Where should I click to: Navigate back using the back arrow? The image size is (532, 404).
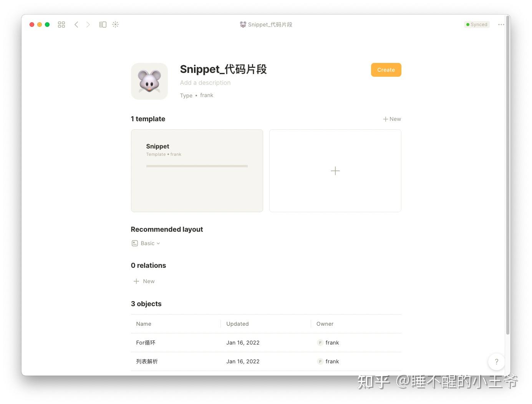(76, 24)
